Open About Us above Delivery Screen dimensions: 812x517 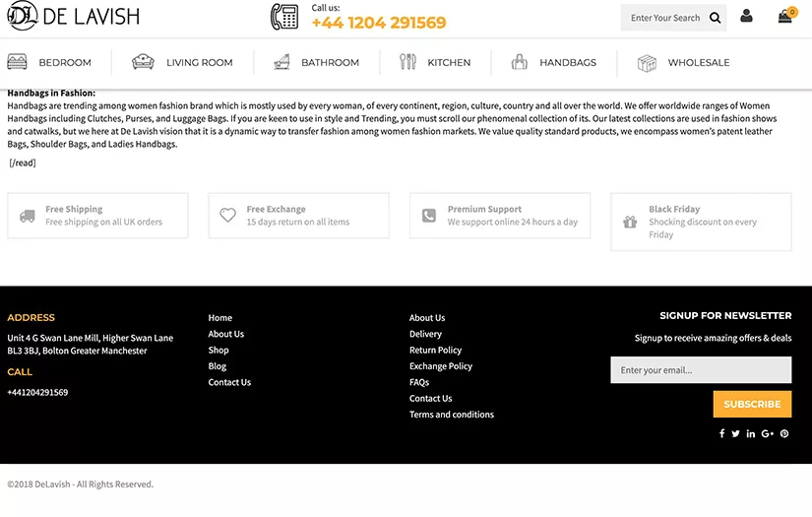click(x=427, y=317)
